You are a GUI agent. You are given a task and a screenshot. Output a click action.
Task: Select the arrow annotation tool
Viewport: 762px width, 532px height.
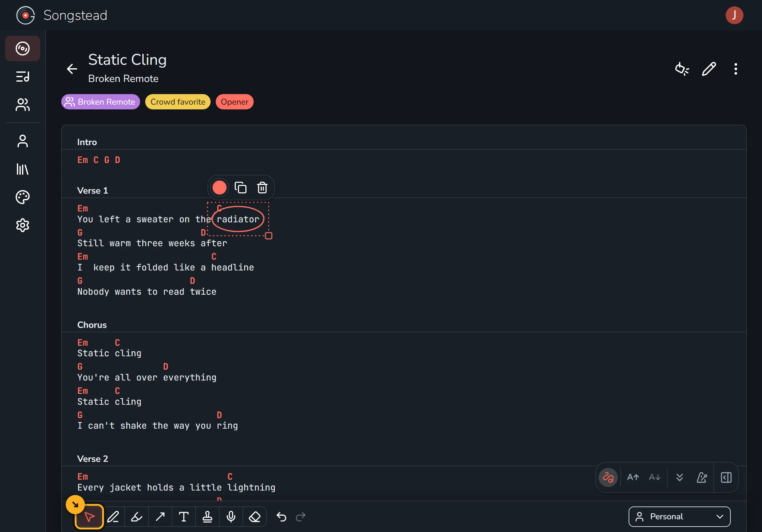[160, 516]
